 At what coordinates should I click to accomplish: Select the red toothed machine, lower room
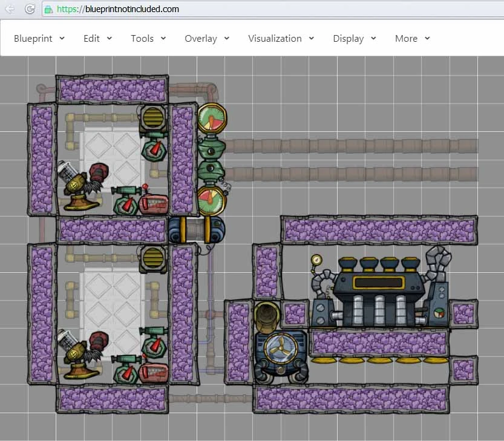pos(154,371)
